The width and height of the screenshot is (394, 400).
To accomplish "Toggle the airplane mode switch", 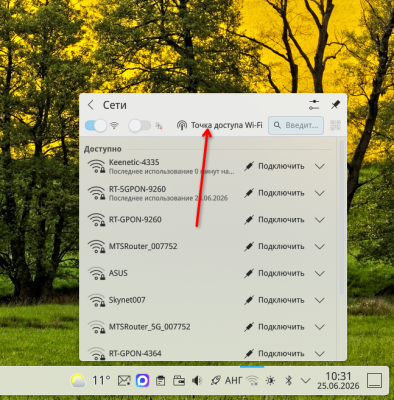I will click(139, 125).
